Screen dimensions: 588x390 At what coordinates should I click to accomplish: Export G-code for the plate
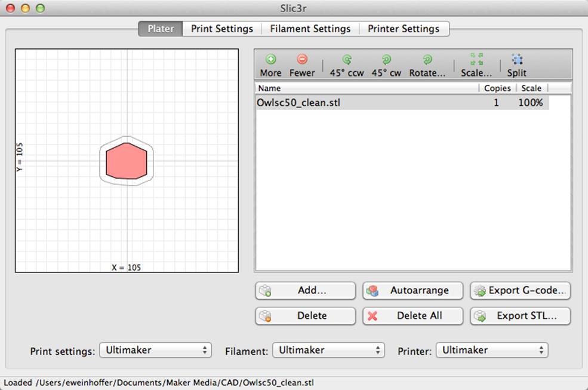[x=521, y=290]
